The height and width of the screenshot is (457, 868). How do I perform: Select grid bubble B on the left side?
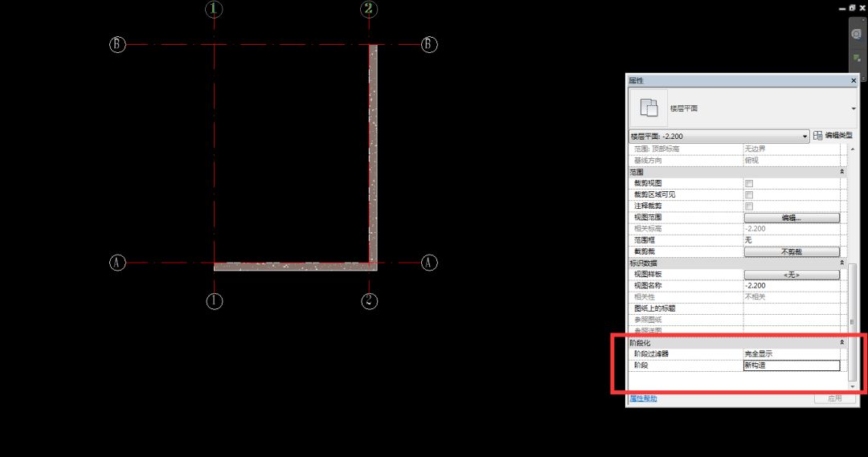coord(117,44)
